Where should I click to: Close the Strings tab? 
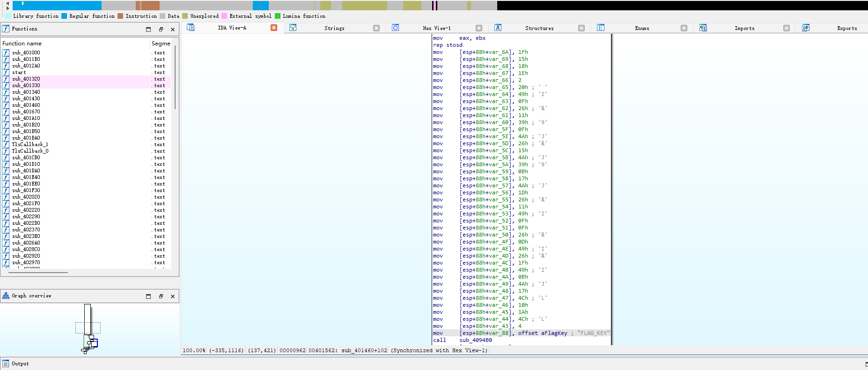[376, 28]
